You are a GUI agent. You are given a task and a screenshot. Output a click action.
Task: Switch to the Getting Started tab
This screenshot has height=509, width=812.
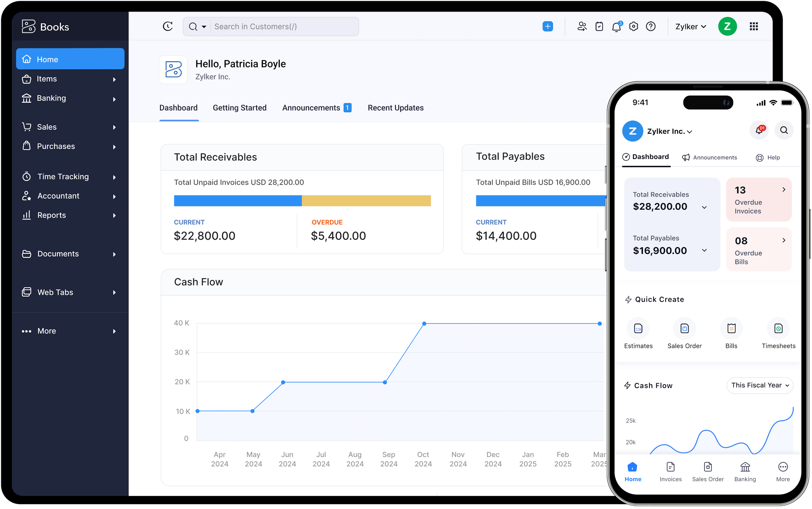point(239,108)
